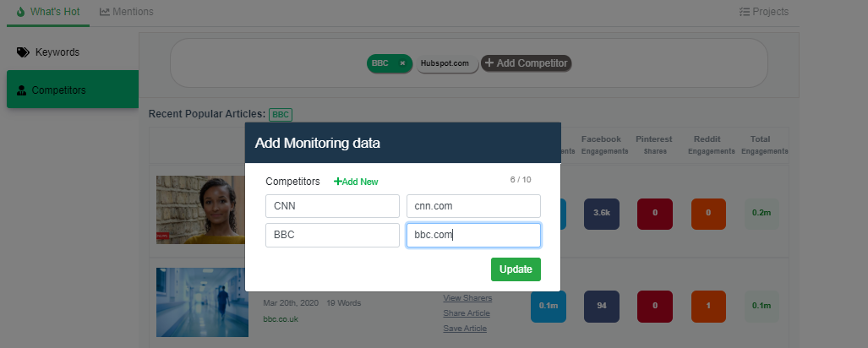Click the green Update button

pos(516,269)
